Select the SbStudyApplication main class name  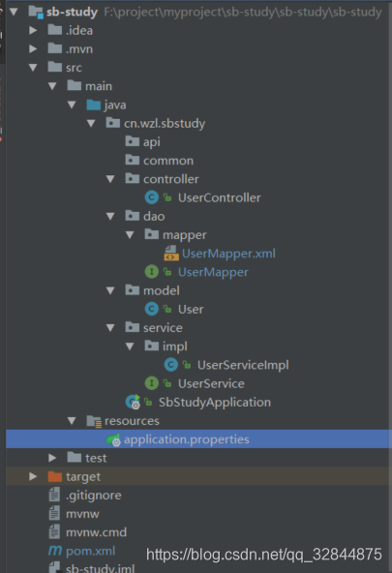pos(215,403)
